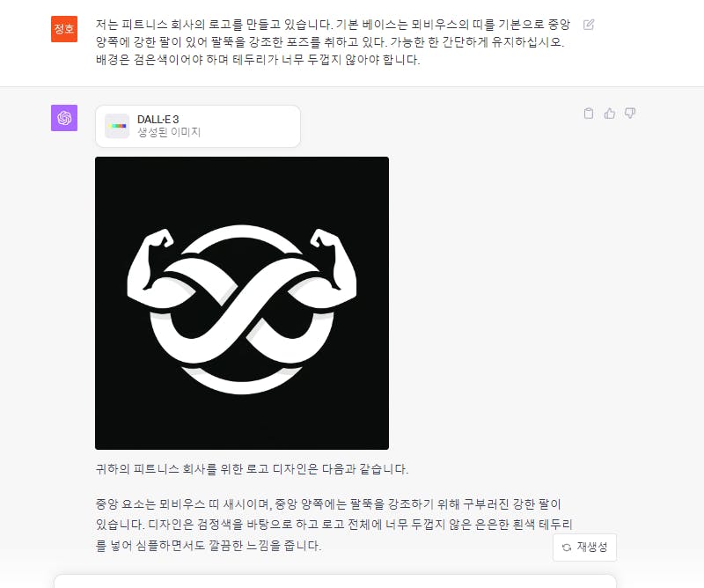Click the 생성된 이미지 label

[x=169, y=132]
